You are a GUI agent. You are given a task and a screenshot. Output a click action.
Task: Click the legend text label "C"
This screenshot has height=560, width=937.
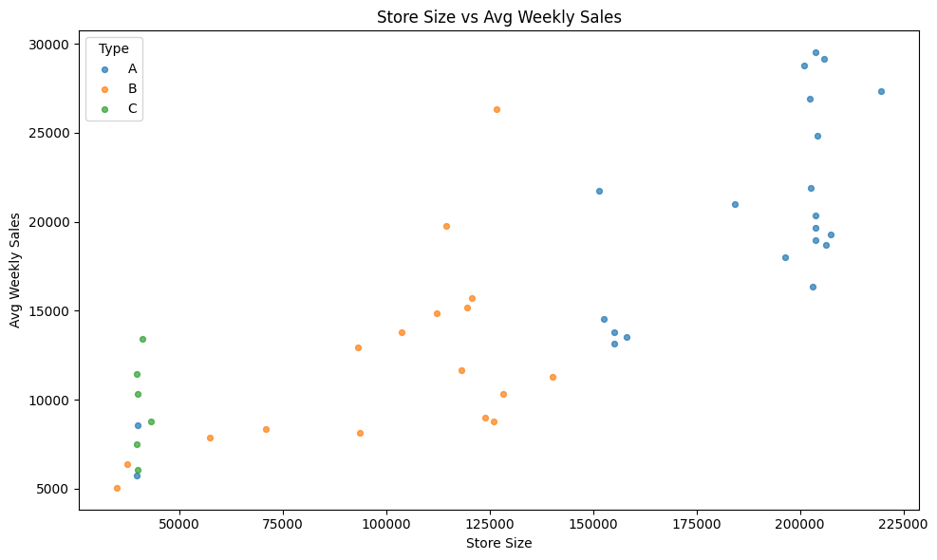pyautogui.click(x=133, y=109)
